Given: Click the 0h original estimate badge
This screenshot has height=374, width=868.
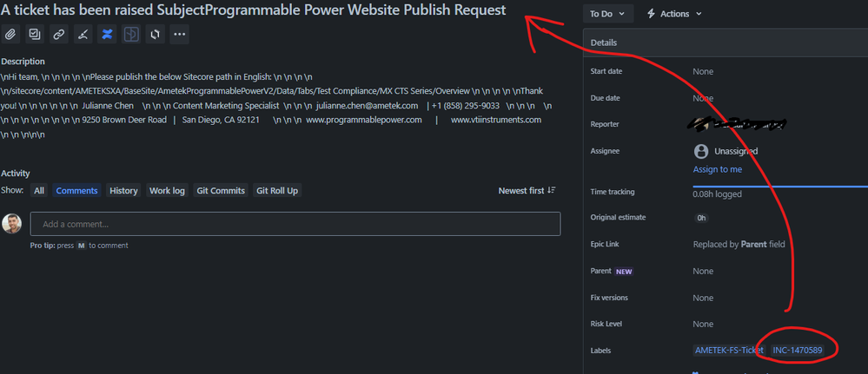Looking at the screenshot, I should [701, 218].
